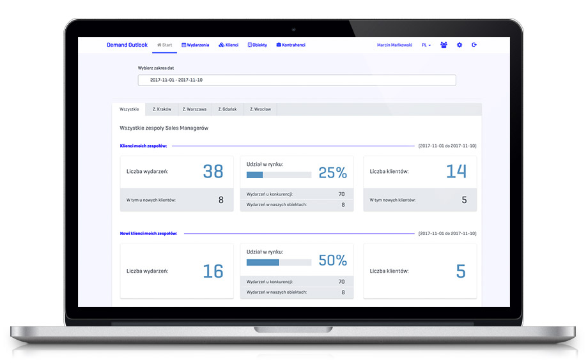The height and width of the screenshot is (364, 588).
Task: Expand the PL language dropdown
Action: click(426, 45)
